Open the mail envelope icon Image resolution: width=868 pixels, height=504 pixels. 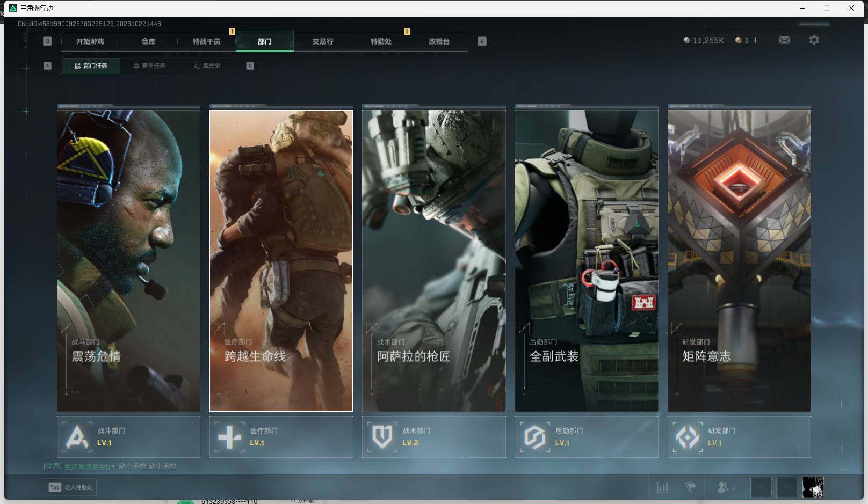tap(784, 40)
